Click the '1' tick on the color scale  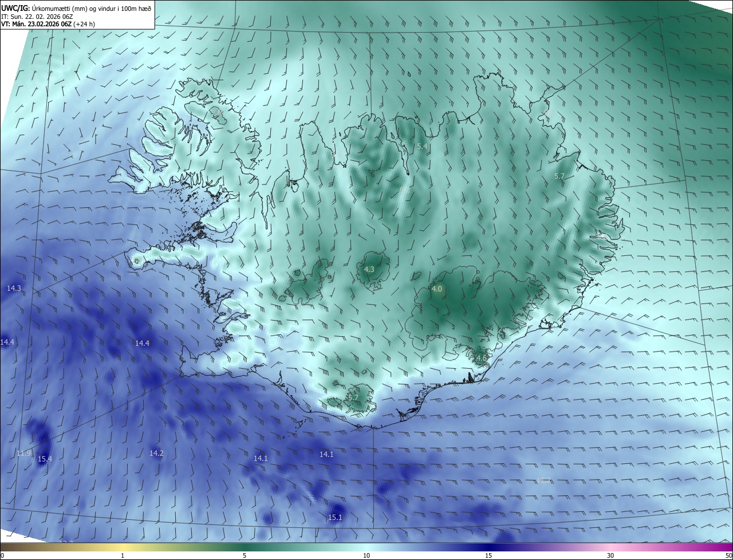[x=123, y=555]
